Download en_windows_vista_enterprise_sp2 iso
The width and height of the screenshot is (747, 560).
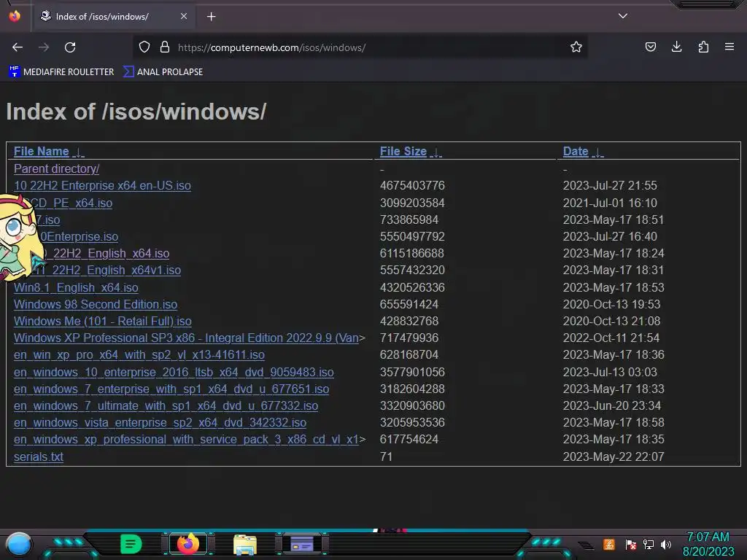coord(160,422)
